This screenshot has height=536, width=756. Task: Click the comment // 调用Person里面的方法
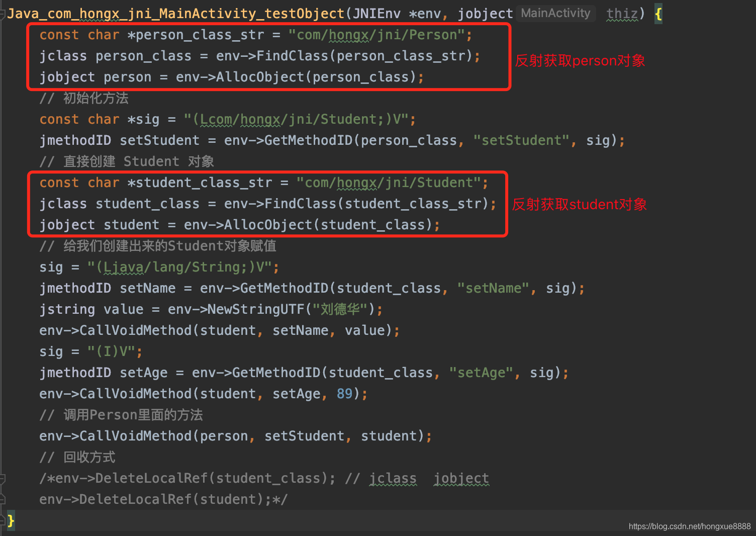tap(121, 415)
